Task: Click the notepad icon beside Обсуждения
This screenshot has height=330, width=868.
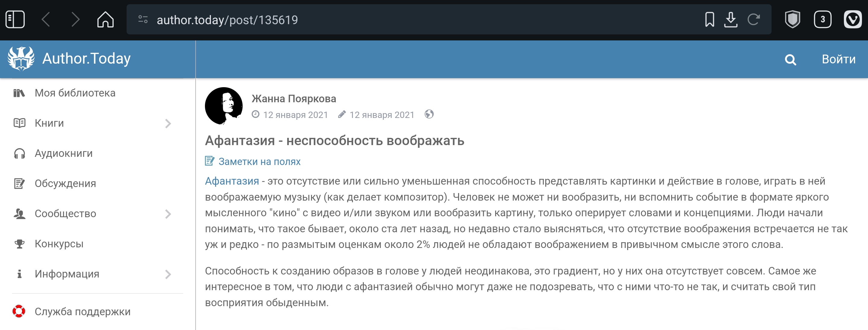Action: coord(19,184)
